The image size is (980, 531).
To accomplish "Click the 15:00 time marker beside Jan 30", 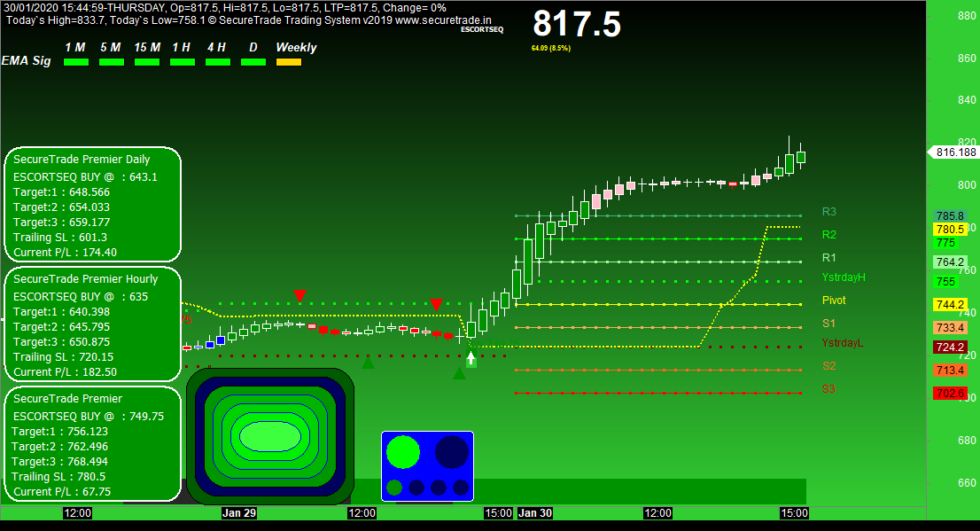I will click(498, 513).
